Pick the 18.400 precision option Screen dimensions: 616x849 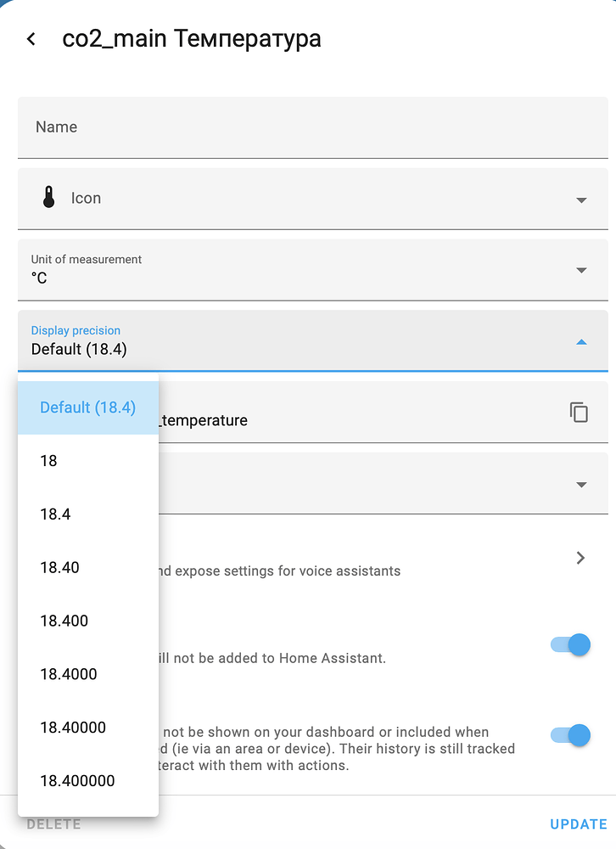(64, 621)
